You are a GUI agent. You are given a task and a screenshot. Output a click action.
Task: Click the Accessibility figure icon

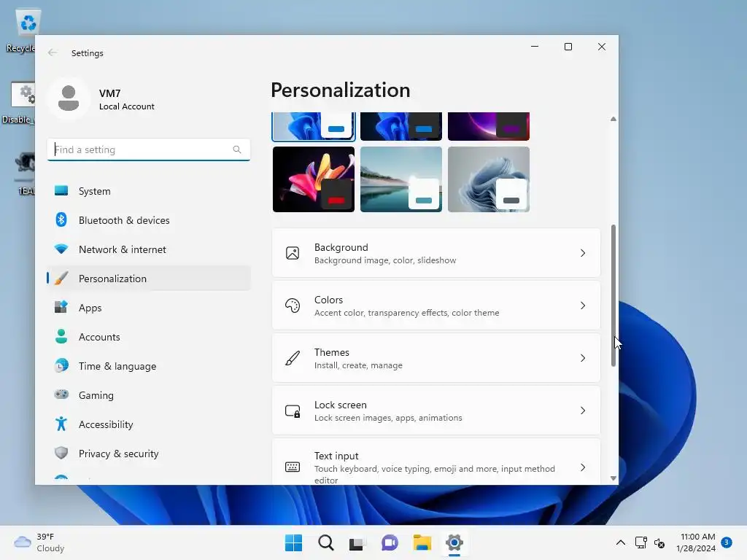(61, 424)
